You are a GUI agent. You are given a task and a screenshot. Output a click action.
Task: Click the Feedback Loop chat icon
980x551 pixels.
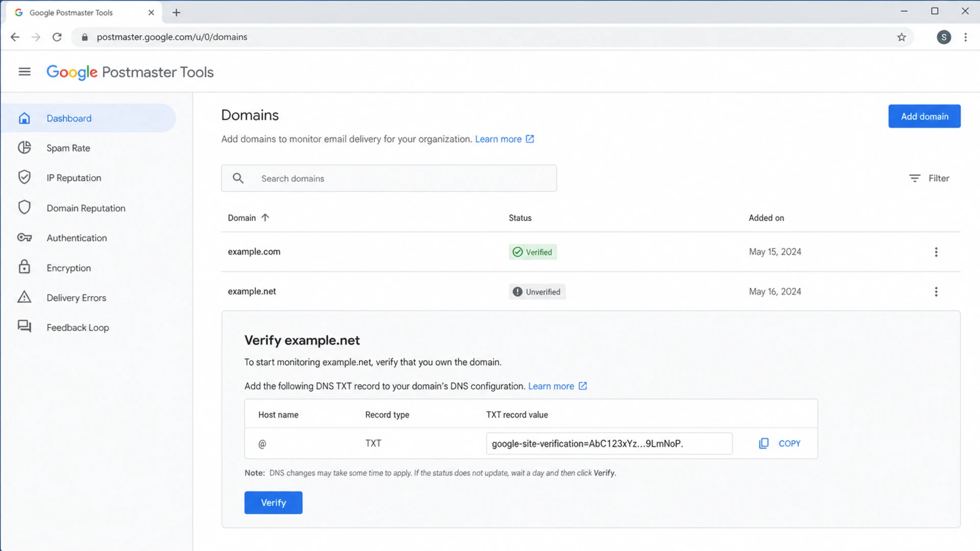click(24, 327)
